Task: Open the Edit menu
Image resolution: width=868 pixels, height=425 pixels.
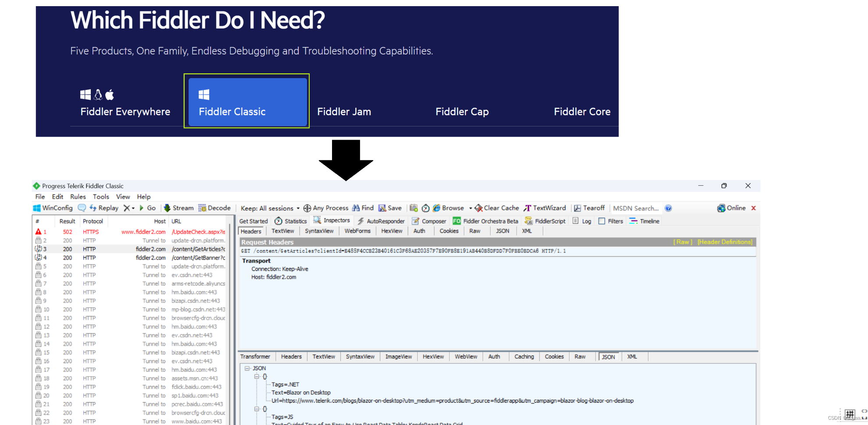Action: tap(57, 197)
